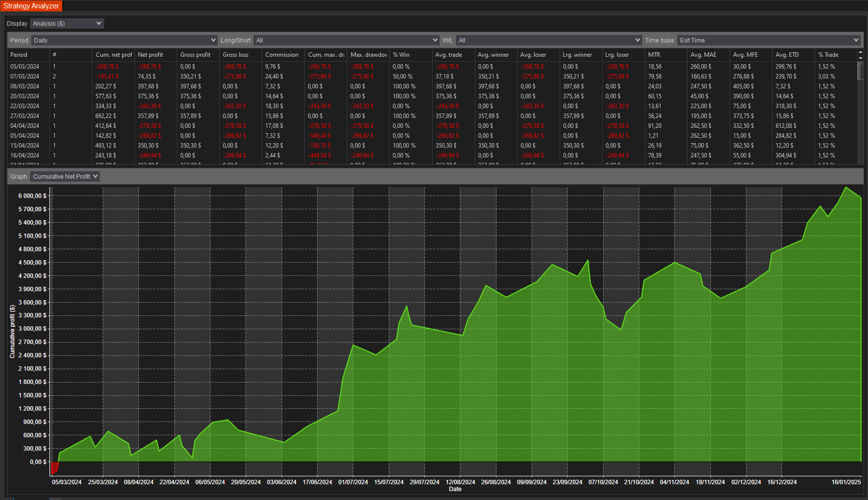Image resolution: width=868 pixels, height=500 pixels.
Task: Select the 27/03/2024 period row
Action: (x=432, y=116)
